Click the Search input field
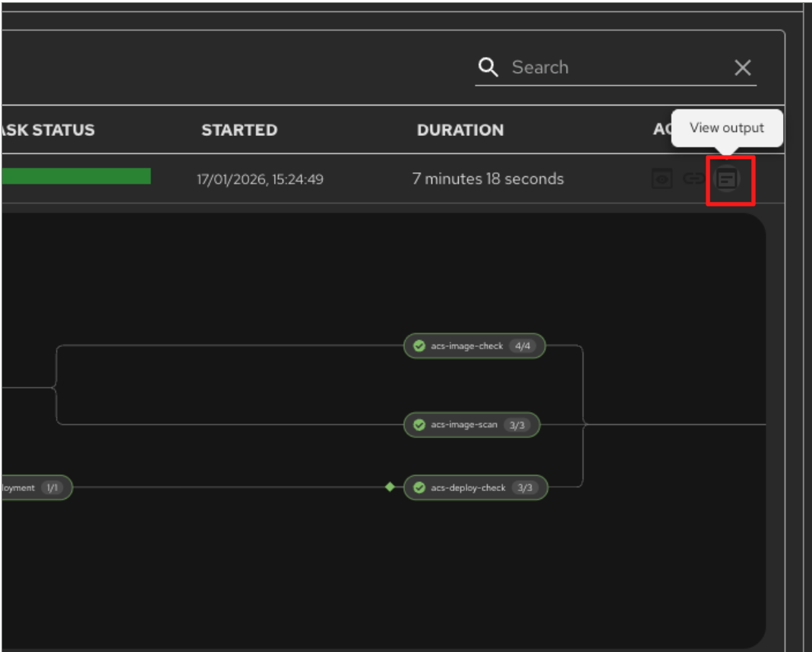Viewport: 812px width, 652px height. (x=615, y=68)
